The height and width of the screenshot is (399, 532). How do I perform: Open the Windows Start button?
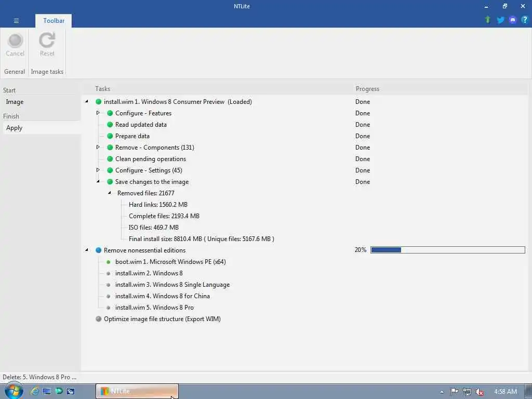point(13,391)
